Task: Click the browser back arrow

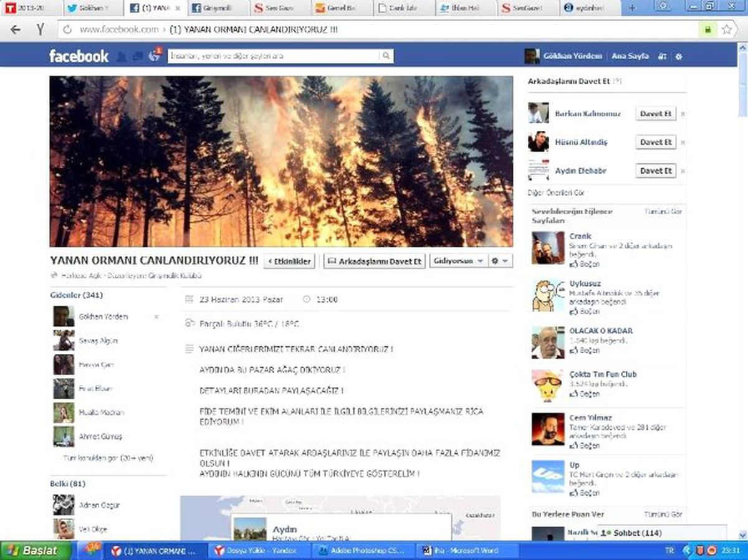Action: [x=16, y=29]
